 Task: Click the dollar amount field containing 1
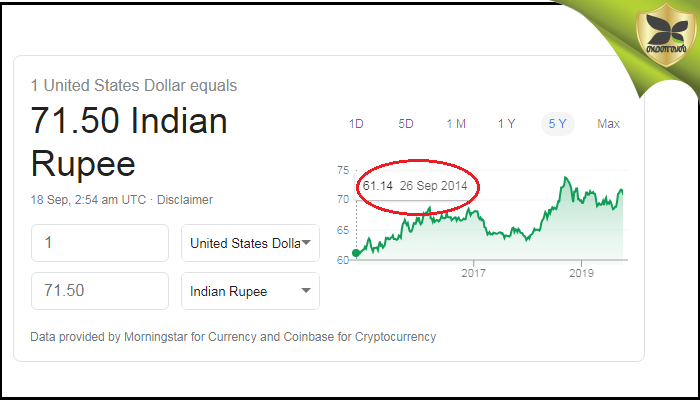coord(100,243)
